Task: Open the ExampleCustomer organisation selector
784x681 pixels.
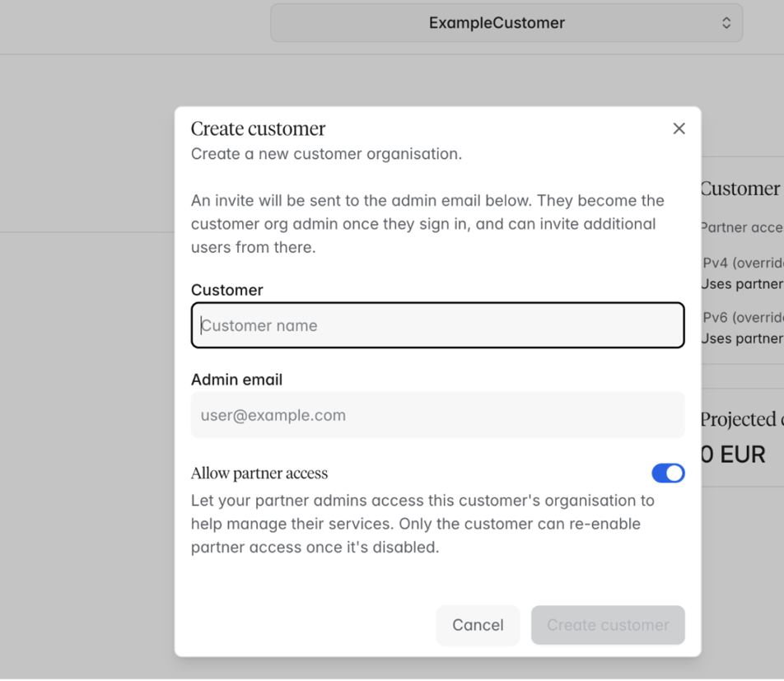Action: click(506, 23)
